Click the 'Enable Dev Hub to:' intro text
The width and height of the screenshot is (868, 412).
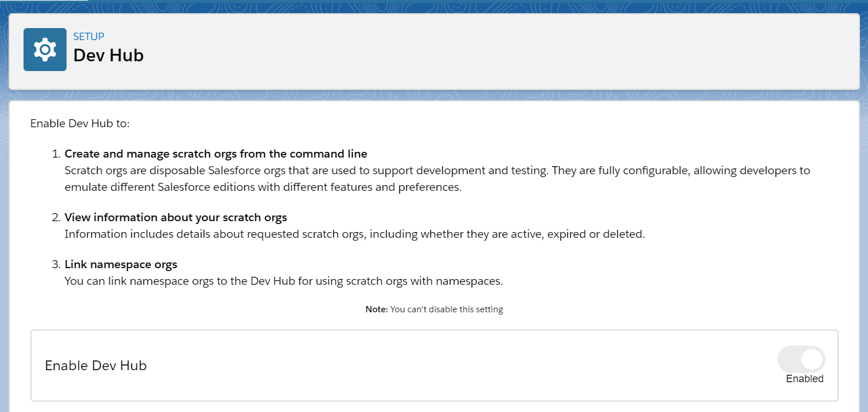[80, 124]
